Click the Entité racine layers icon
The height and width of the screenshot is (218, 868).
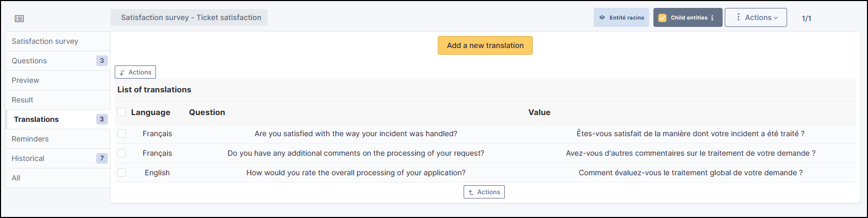[602, 17]
